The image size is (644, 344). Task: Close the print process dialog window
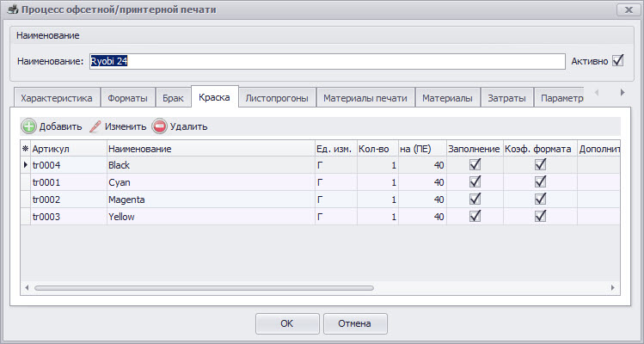coord(623,9)
